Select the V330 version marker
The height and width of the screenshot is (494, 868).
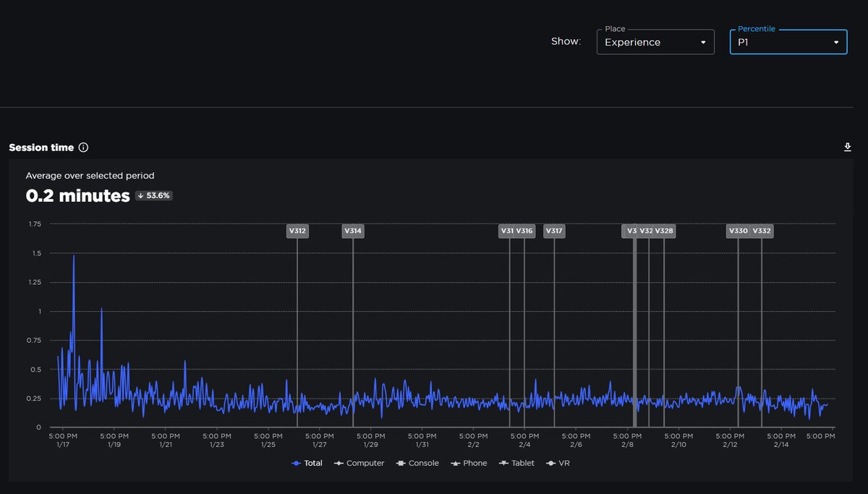(x=738, y=231)
